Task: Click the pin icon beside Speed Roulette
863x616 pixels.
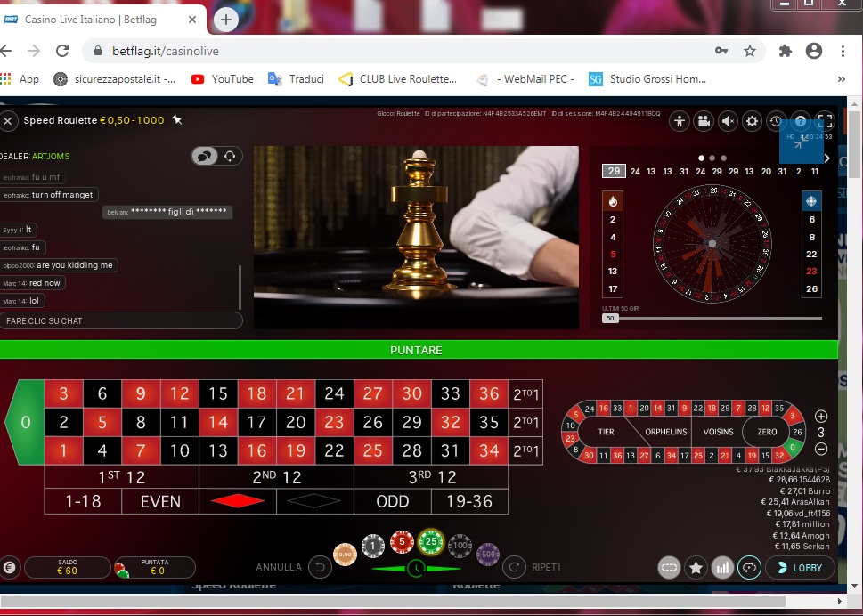Action: (177, 120)
